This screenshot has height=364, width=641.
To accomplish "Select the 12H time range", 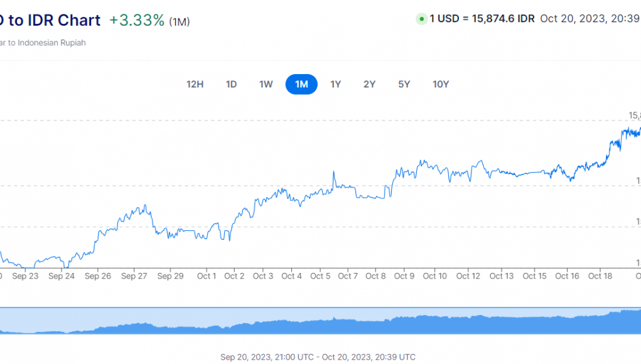I will click(195, 84).
